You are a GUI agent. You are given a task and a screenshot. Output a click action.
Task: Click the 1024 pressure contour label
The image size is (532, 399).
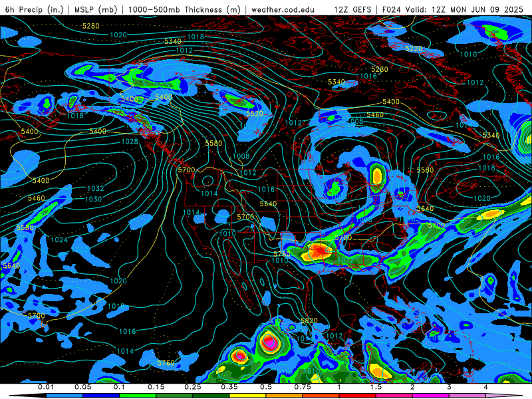tap(59, 240)
